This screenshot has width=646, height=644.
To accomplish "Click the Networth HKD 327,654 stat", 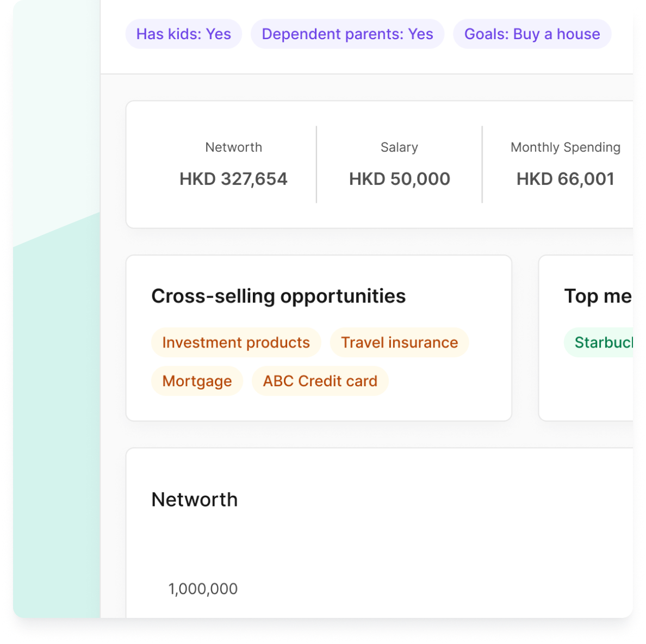I will [233, 164].
